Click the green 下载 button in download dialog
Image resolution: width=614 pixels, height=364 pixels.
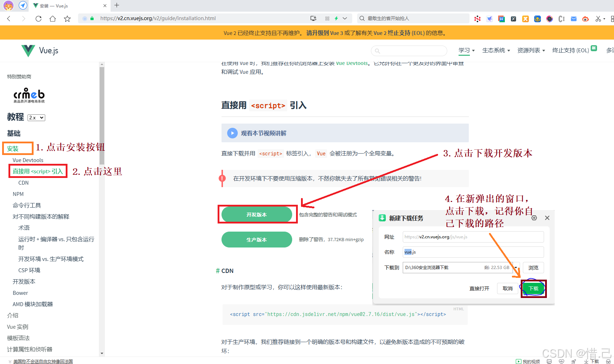click(533, 288)
